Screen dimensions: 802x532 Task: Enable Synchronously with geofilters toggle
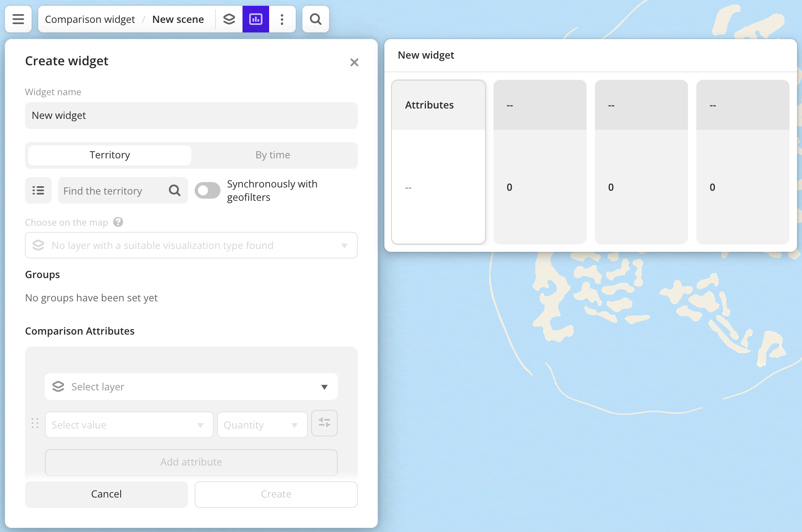208,190
